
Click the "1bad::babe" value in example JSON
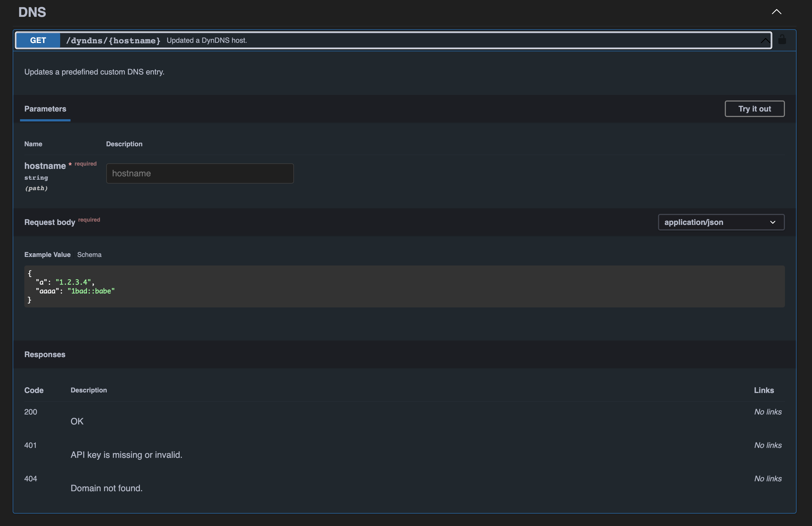pos(91,291)
